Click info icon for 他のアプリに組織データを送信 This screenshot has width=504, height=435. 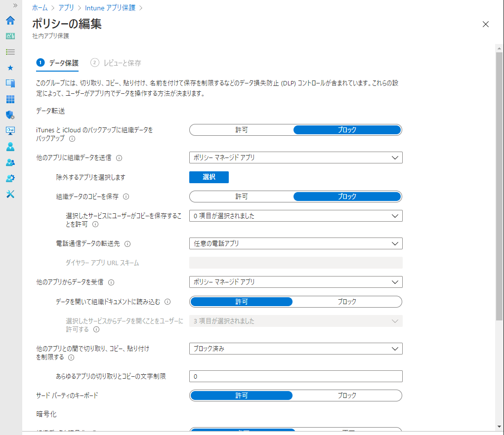(x=119, y=158)
